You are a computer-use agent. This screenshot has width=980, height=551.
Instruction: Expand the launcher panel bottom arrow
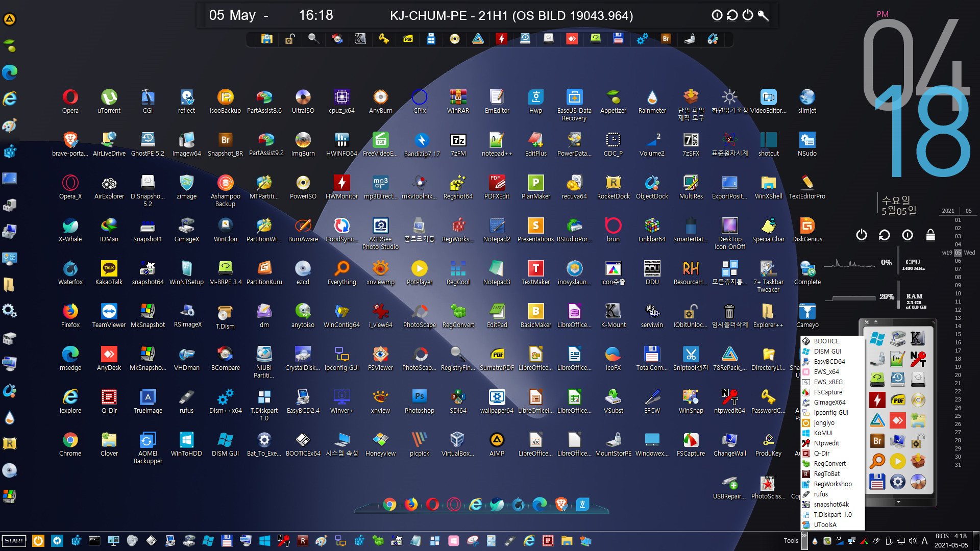pyautogui.click(x=898, y=502)
